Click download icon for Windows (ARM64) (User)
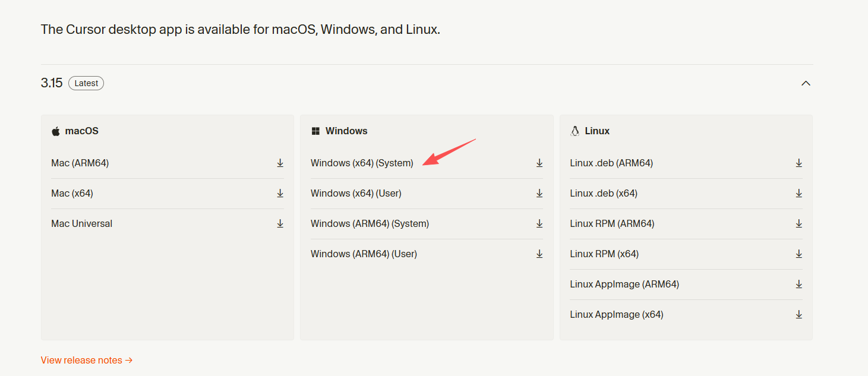The height and width of the screenshot is (376, 868). tap(539, 254)
